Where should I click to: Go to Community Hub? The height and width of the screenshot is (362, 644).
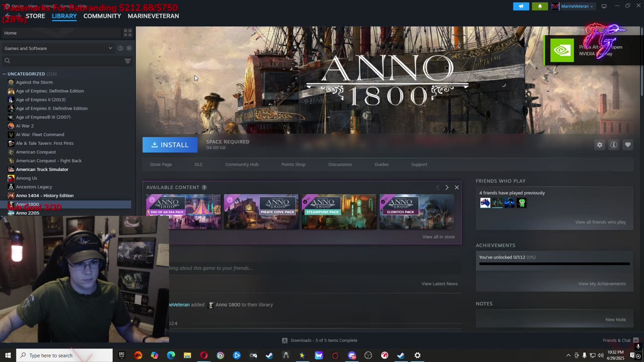tap(242, 164)
